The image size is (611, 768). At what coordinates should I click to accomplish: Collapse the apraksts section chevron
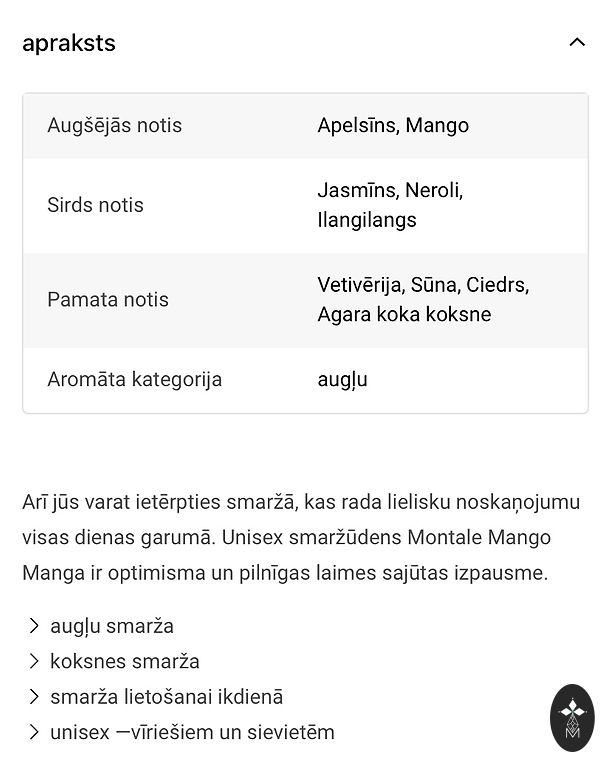[576, 42]
